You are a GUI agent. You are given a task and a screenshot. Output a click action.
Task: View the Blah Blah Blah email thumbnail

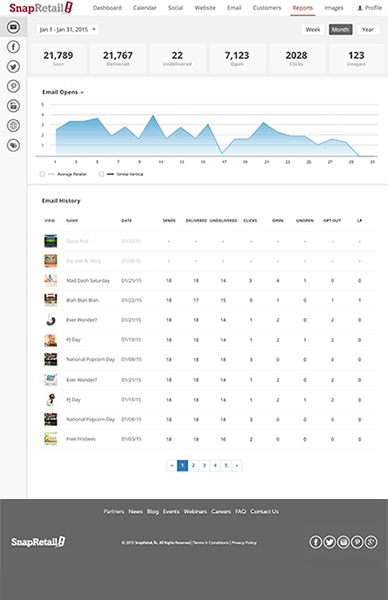[51, 300]
